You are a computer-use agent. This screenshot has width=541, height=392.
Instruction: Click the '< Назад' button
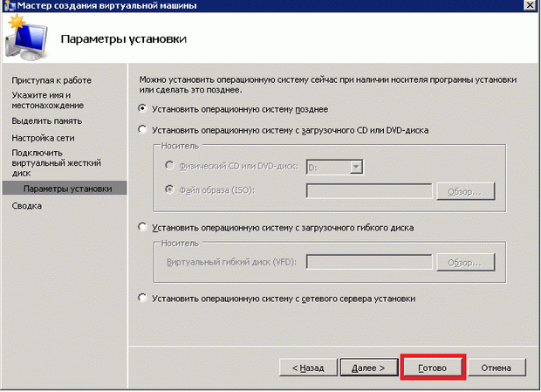(306, 368)
